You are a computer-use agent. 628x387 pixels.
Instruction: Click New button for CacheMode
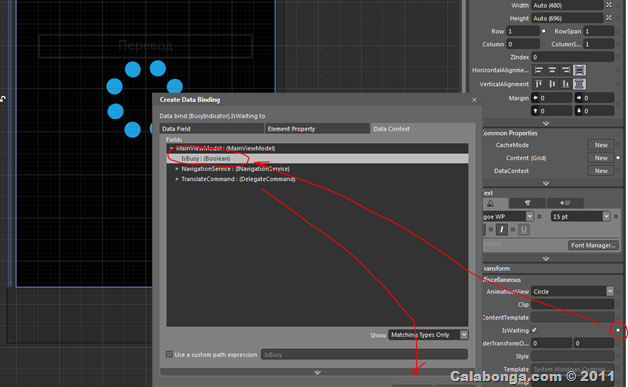[x=601, y=145]
